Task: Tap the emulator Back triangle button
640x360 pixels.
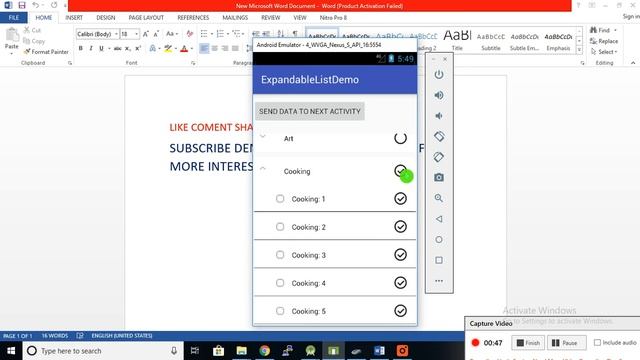Action: 439,219
